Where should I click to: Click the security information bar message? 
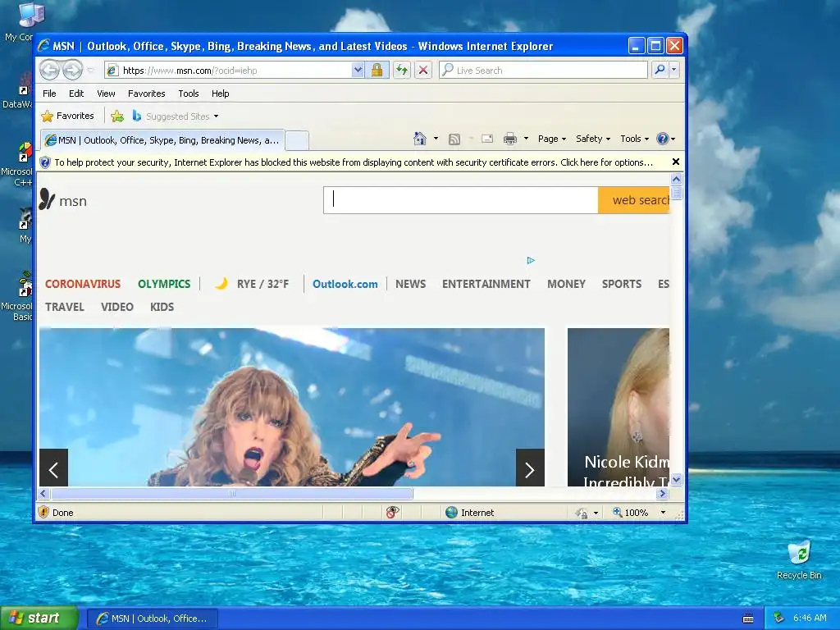tap(353, 162)
